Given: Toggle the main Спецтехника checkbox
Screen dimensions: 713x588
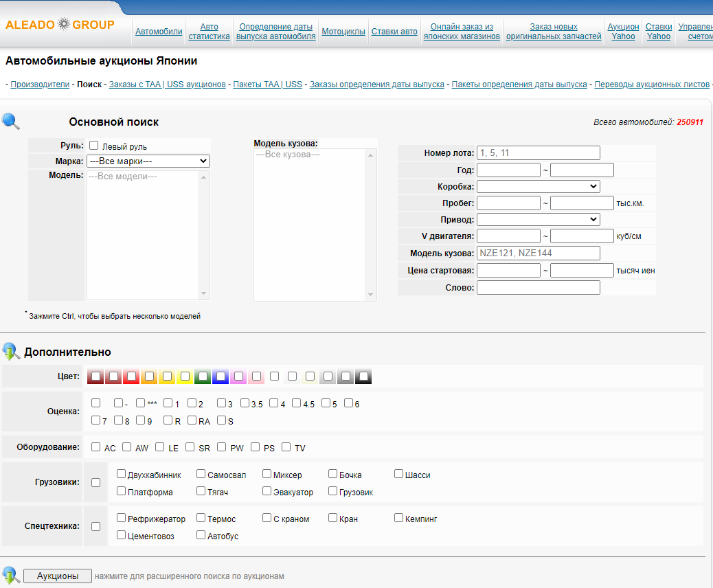Looking at the screenshot, I should (x=96, y=527).
